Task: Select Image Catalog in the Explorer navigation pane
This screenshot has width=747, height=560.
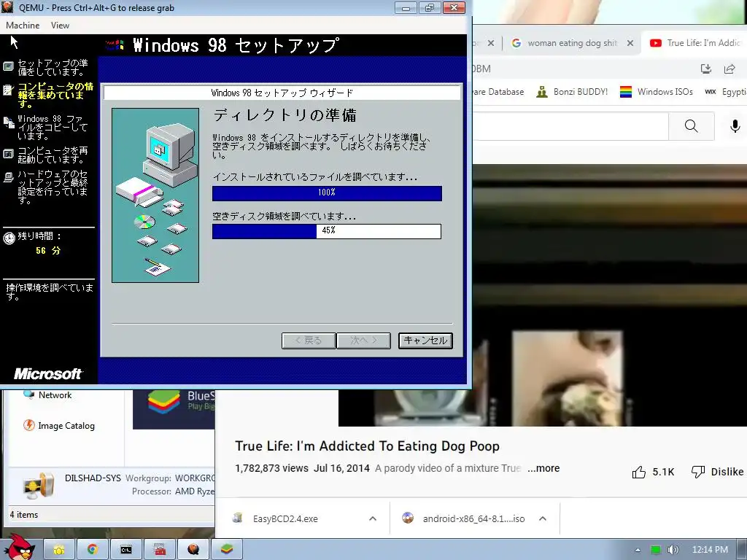Action: [x=59, y=425]
